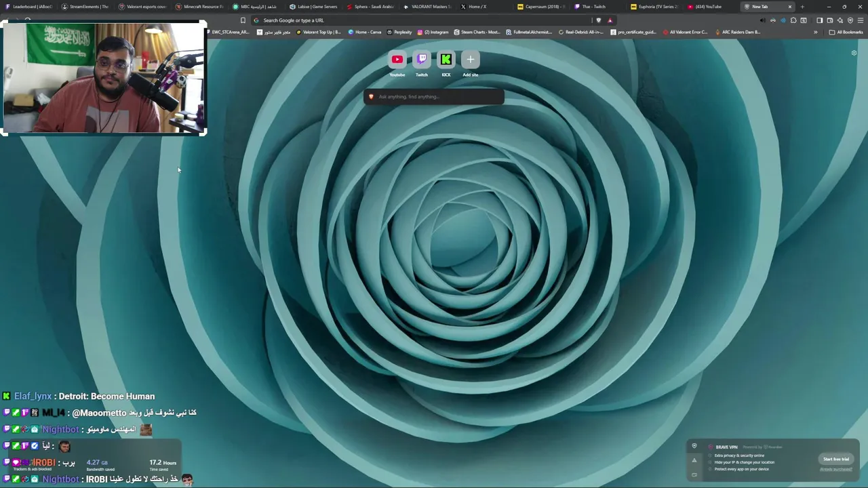Open the EWC_STCArena_AR bookmark

(x=228, y=32)
